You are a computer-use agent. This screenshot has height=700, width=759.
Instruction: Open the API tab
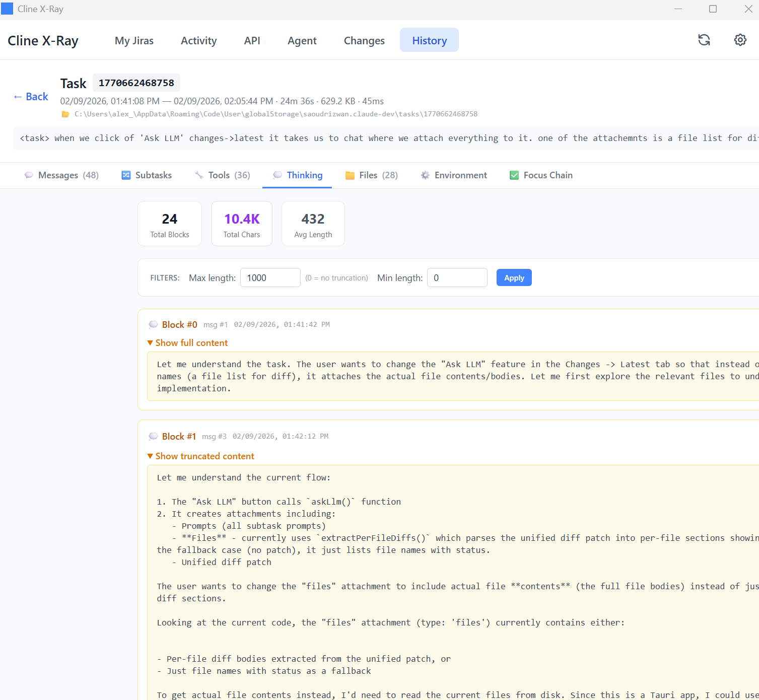252,40
